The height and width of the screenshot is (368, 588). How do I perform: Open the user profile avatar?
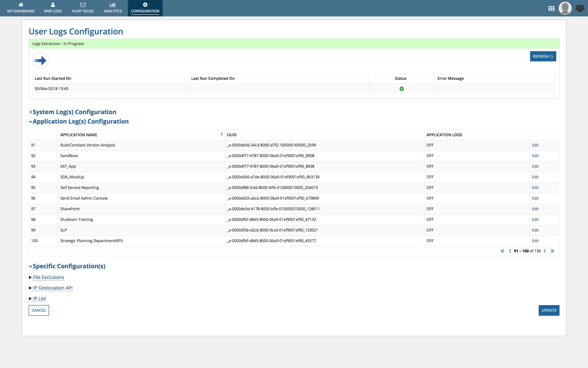point(565,8)
